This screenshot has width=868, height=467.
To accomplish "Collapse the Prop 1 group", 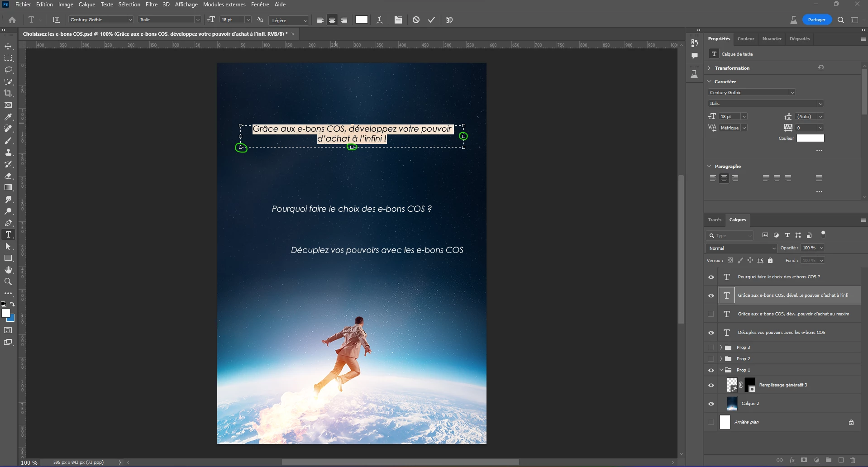I will [721, 370].
